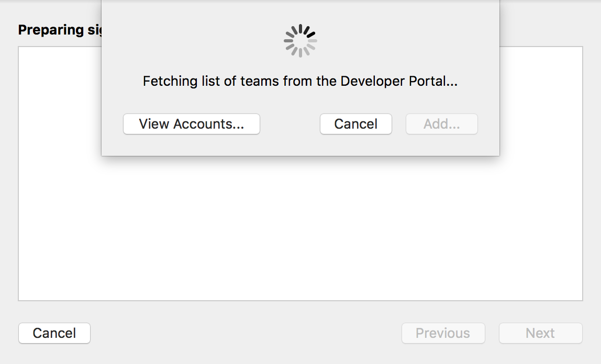This screenshot has height=364, width=601.
Task: Click the View Accounts... label text
Action: [192, 124]
